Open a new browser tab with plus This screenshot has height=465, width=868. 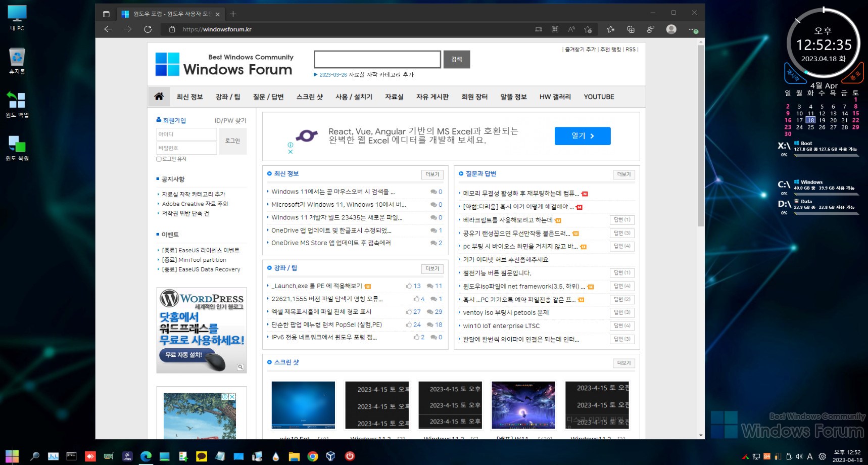233,14
